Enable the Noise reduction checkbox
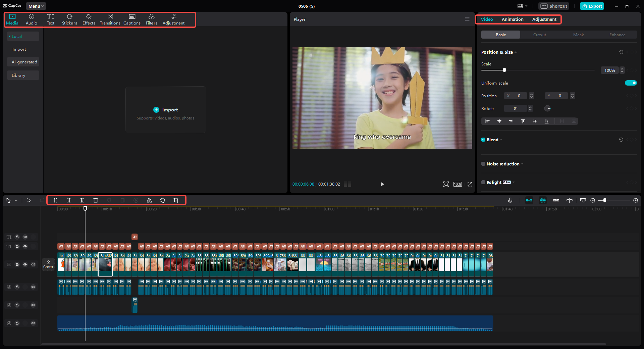644x349 pixels. pyautogui.click(x=483, y=164)
